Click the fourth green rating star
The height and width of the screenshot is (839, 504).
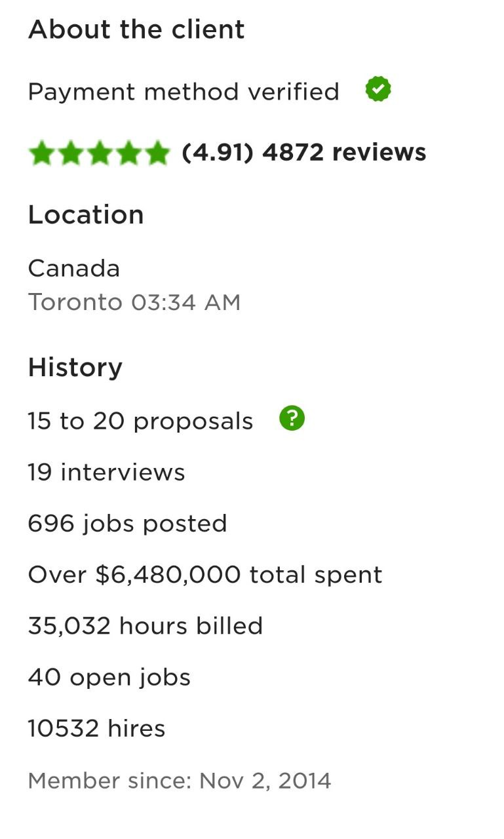coord(128,153)
